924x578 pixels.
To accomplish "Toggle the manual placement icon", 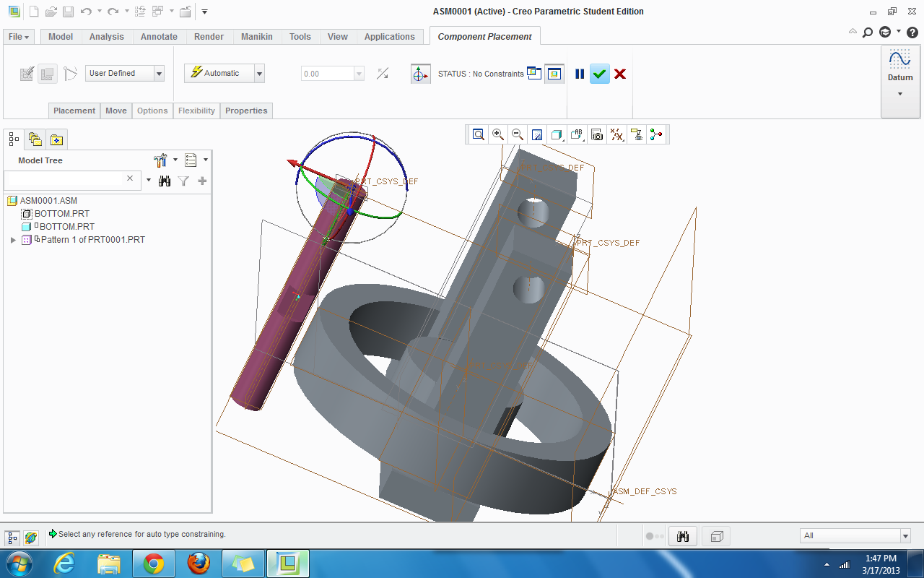I will (x=48, y=73).
